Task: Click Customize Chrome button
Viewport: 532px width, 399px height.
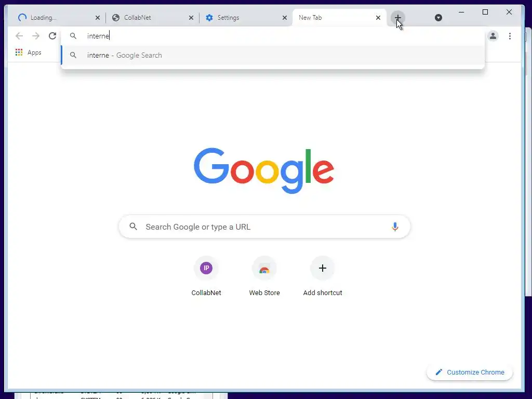Action: point(470,372)
